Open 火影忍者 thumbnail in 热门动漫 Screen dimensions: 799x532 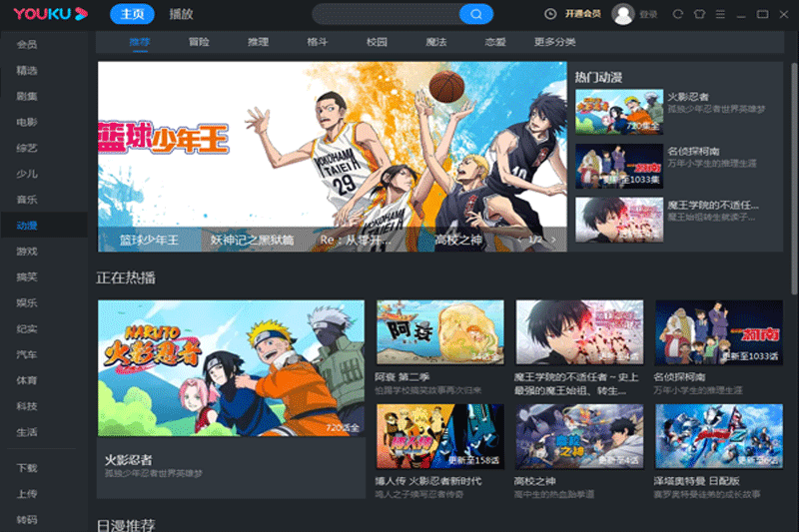[619, 112]
